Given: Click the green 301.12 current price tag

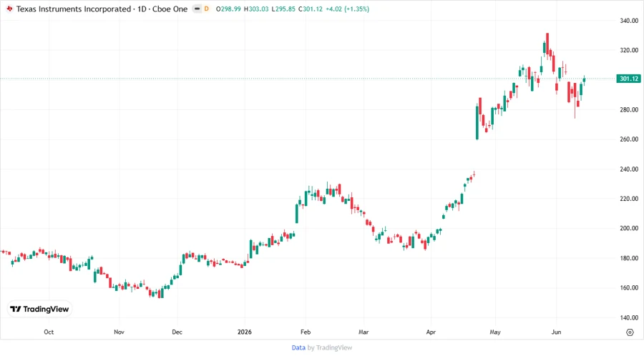Looking at the screenshot, I should tap(629, 79).
